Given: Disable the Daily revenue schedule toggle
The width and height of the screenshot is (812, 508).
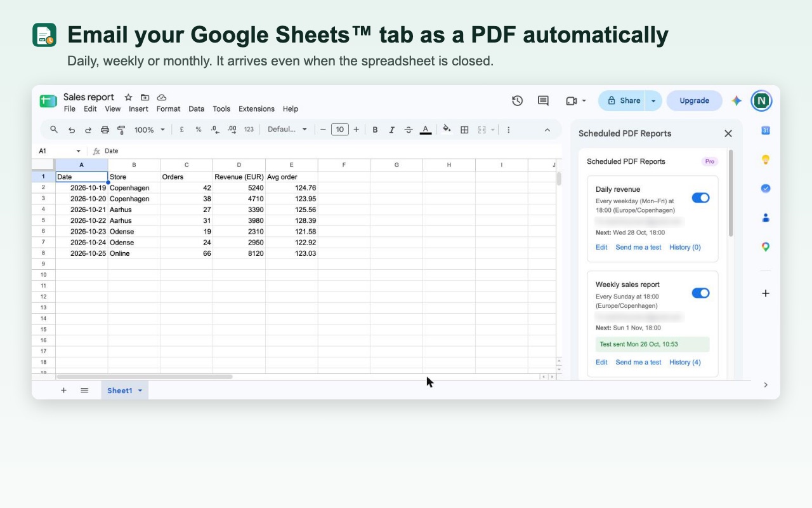Looking at the screenshot, I should point(700,197).
